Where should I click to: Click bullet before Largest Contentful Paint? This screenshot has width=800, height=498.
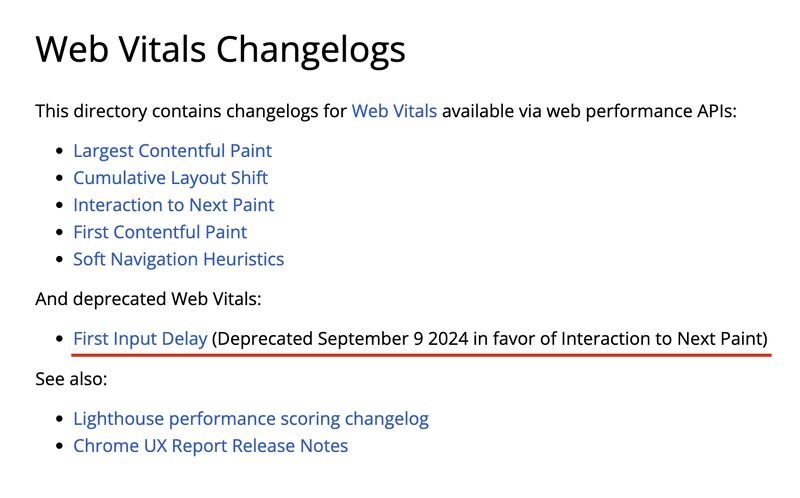click(x=60, y=151)
